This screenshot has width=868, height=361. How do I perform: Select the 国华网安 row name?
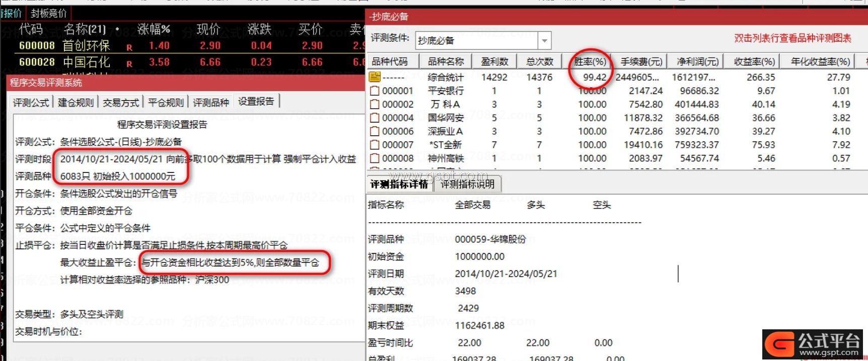(446, 118)
